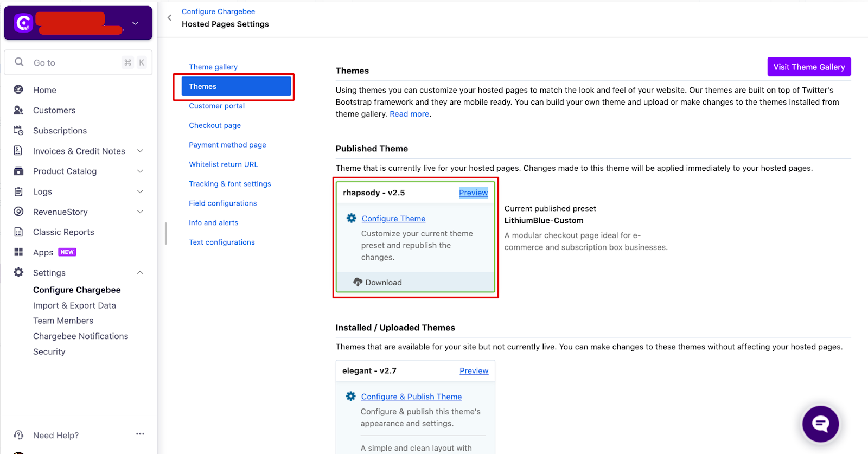The width and height of the screenshot is (868, 454).
Task: Preview the elegant v2.7 theme
Action: (x=474, y=371)
